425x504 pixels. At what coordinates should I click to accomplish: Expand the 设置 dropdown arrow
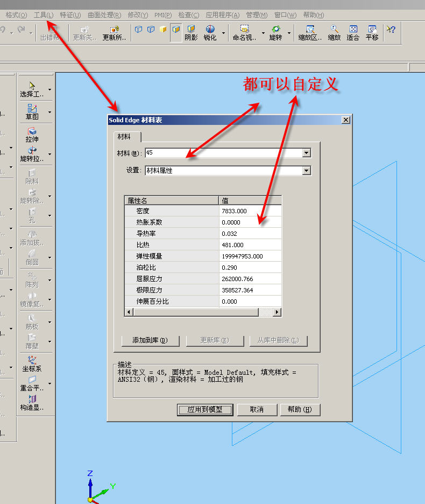click(x=307, y=170)
